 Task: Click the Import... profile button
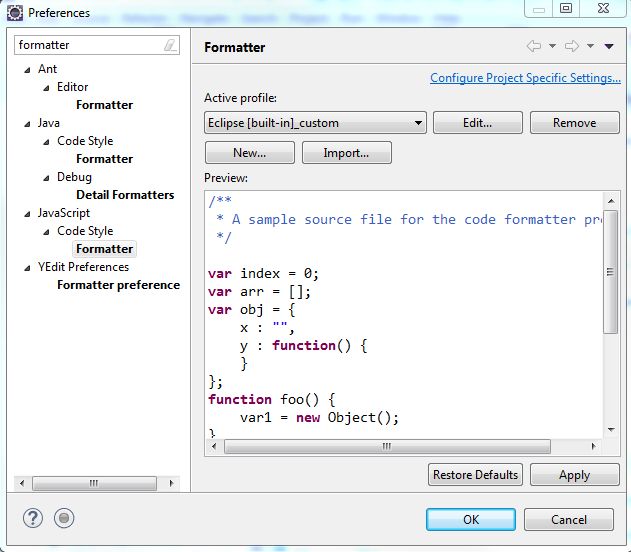coord(346,153)
